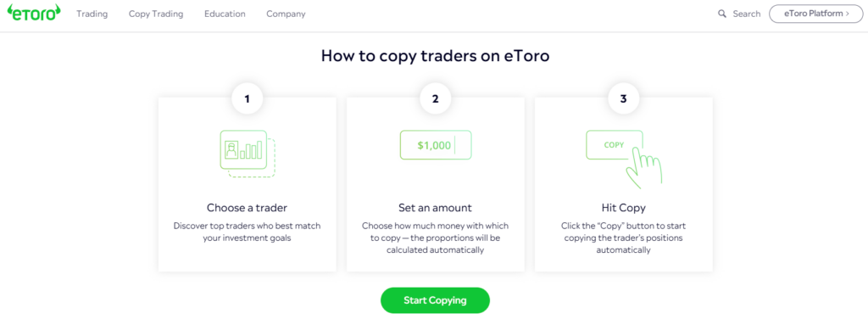
Task: Click the How to copy traders title
Action: click(435, 56)
